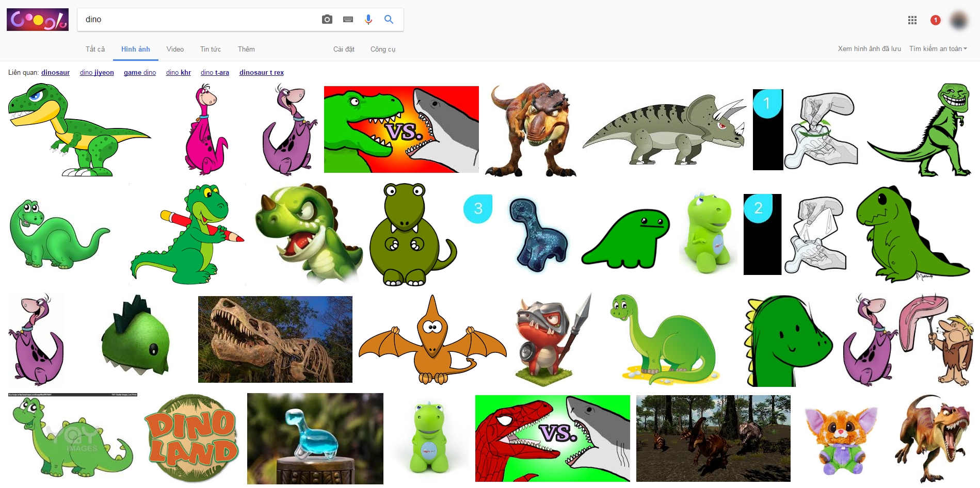Click the blue magnifier search button
The image size is (980, 488).
coord(389,20)
